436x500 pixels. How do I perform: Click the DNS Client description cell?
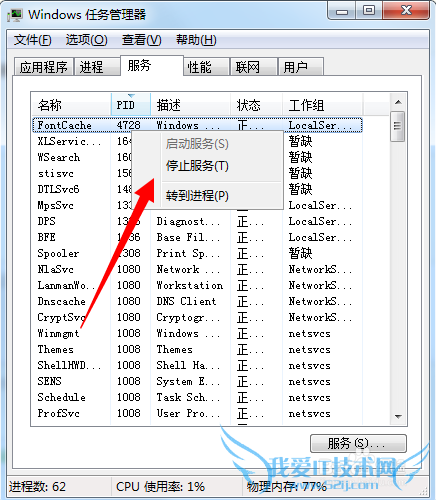(186, 301)
